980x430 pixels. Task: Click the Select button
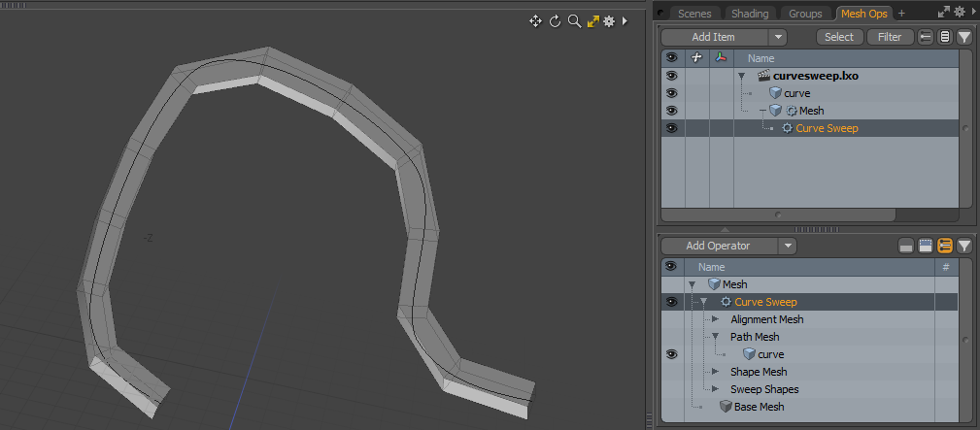click(839, 37)
